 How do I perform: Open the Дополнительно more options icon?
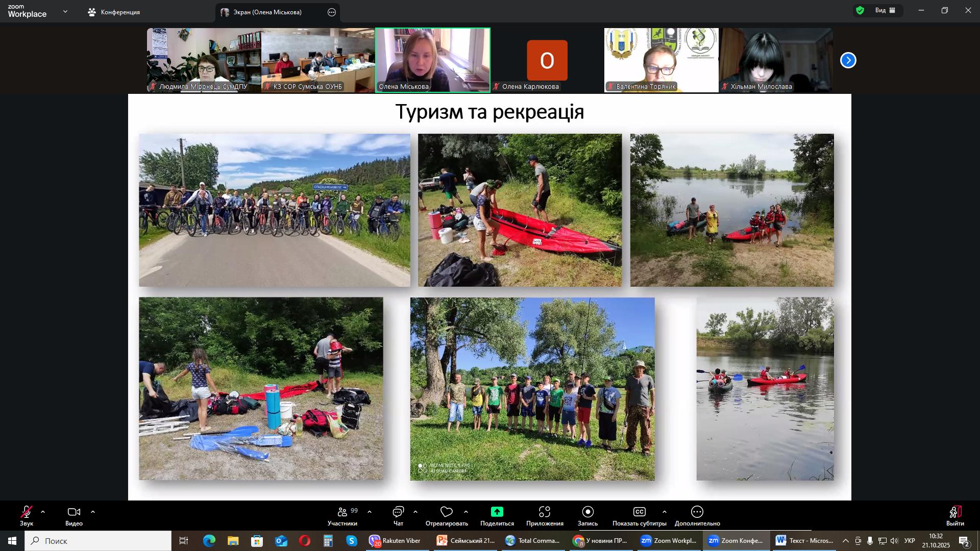(697, 512)
